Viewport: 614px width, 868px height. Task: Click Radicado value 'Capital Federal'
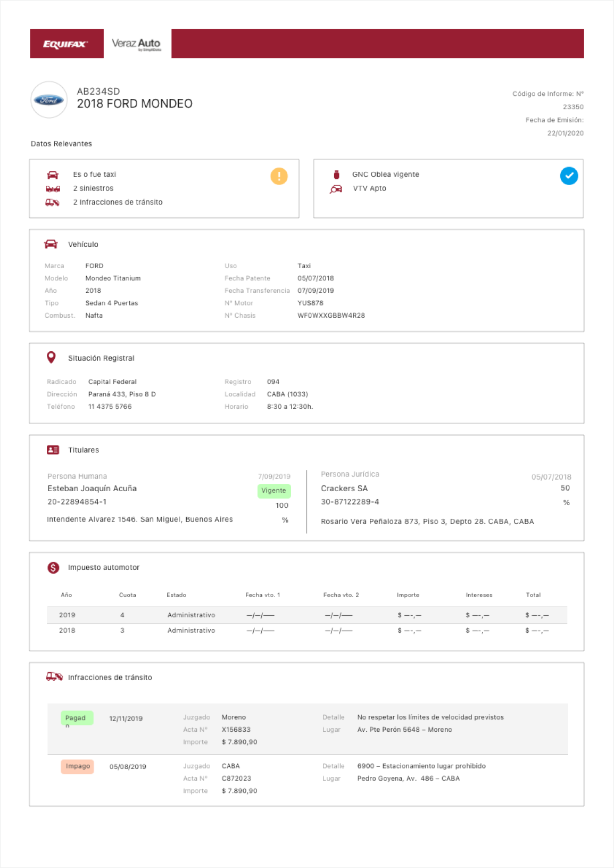click(112, 382)
